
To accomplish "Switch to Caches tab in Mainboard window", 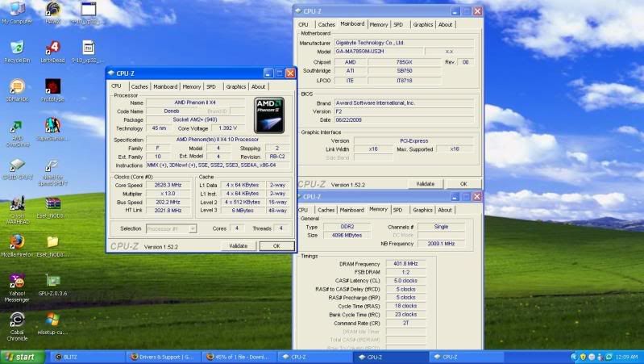I will [x=326, y=25].
